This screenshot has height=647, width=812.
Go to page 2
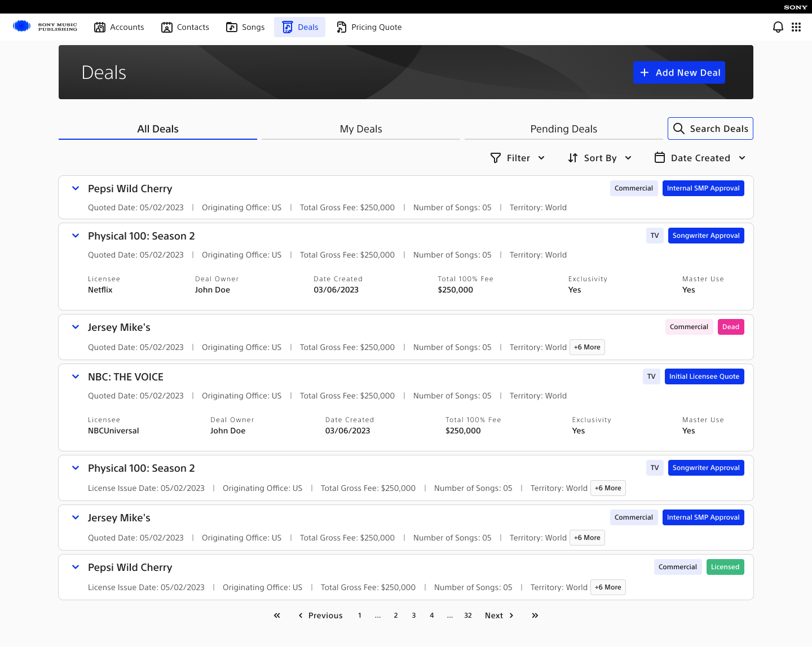(x=396, y=615)
